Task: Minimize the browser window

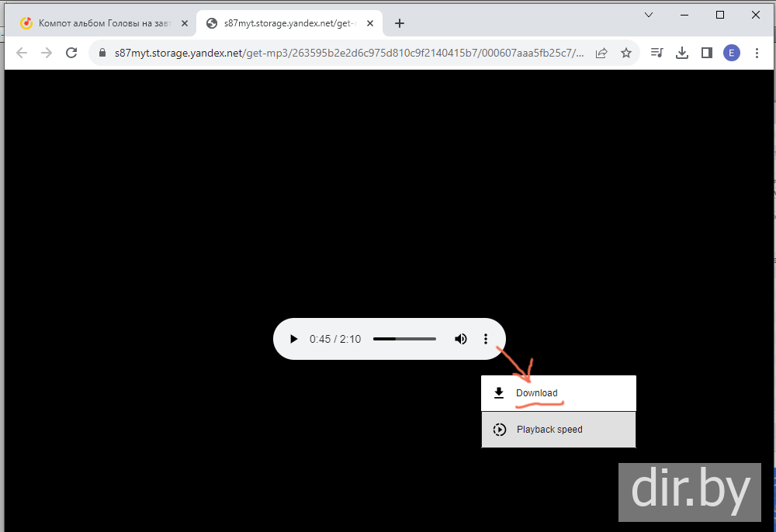Action: [x=684, y=15]
